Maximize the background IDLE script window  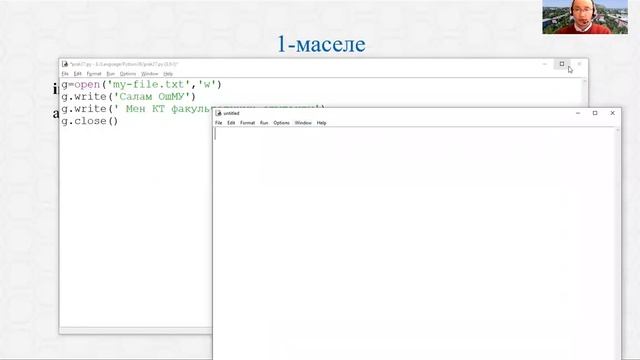562,64
